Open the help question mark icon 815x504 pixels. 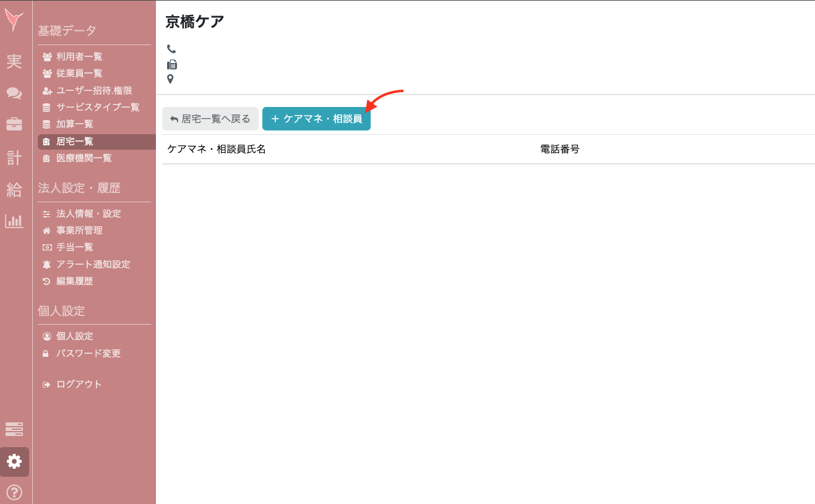click(x=14, y=492)
